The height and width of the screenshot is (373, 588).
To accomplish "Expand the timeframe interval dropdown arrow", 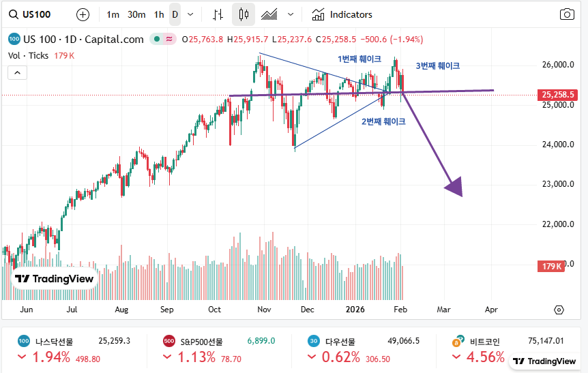I will point(190,14).
